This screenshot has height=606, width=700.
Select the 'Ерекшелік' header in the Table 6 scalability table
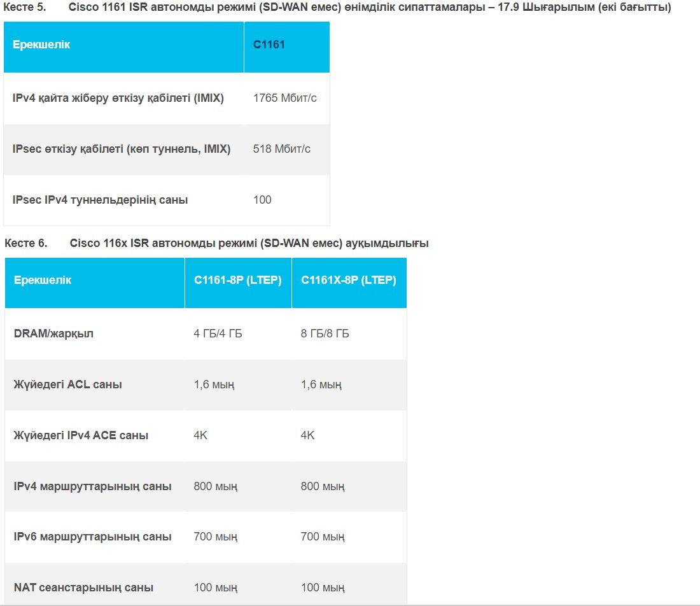(x=43, y=280)
